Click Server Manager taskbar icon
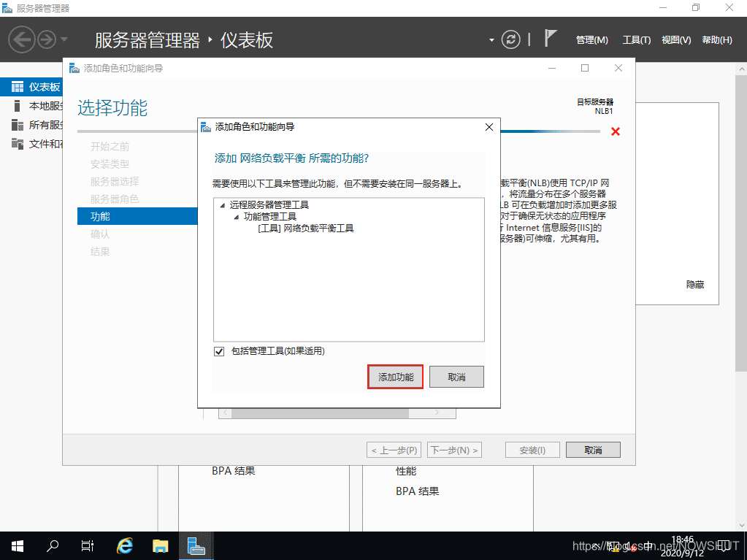 point(196,546)
